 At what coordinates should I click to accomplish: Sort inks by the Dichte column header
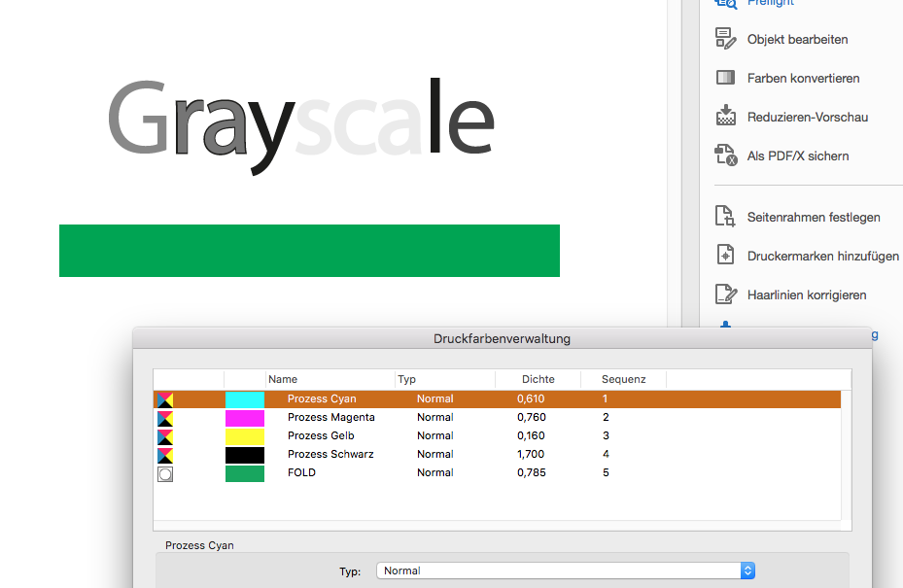click(538, 379)
